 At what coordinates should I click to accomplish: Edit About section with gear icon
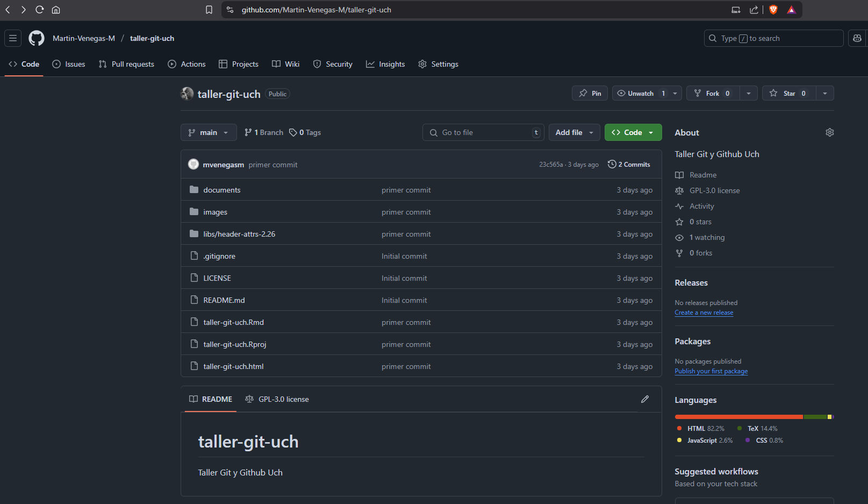click(x=830, y=132)
